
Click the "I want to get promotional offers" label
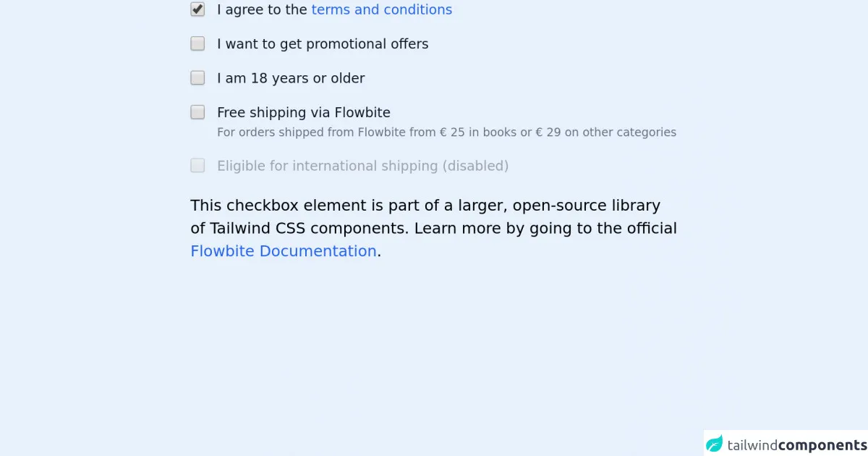coord(323,44)
